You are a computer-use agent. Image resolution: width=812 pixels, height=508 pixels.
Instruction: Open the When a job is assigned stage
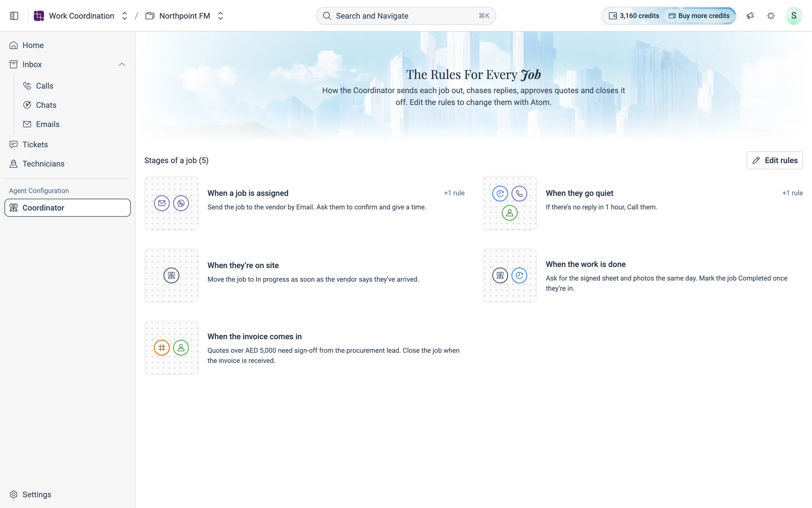pos(304,203)
